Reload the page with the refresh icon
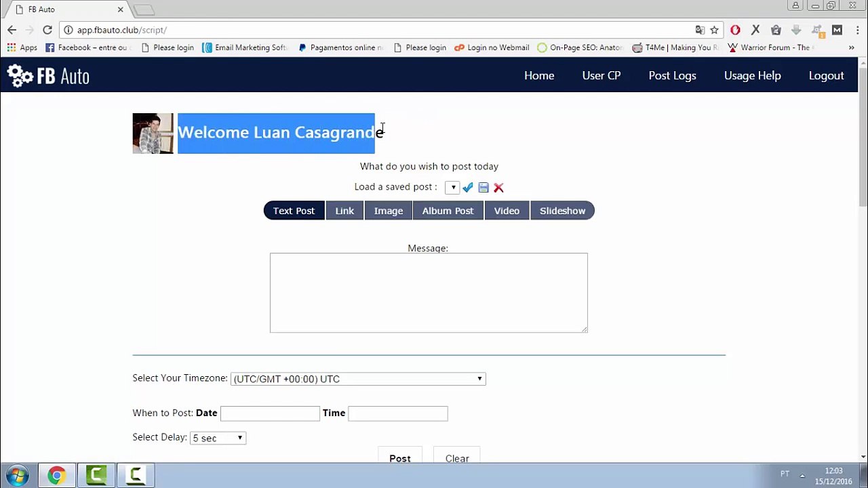 (47, 30)
